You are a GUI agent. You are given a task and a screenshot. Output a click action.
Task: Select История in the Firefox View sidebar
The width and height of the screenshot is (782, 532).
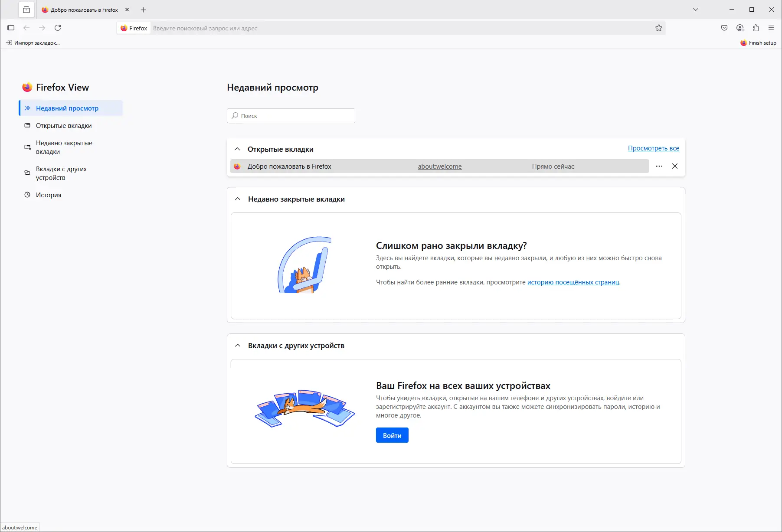tap(49, 195)
